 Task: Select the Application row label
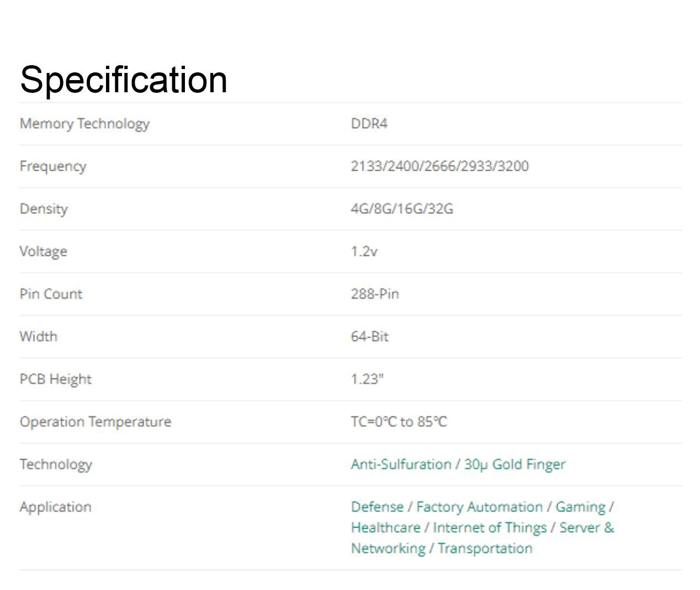point(55,507)
